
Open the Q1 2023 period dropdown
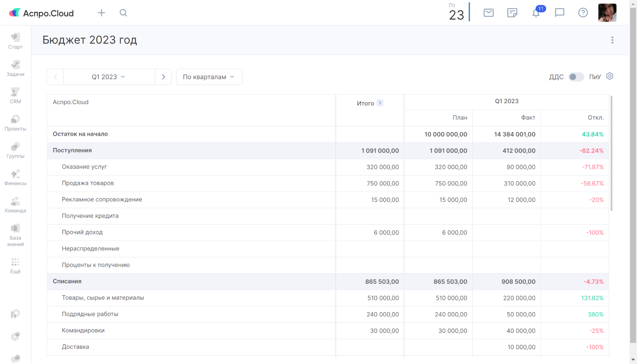tap(109, 77)
